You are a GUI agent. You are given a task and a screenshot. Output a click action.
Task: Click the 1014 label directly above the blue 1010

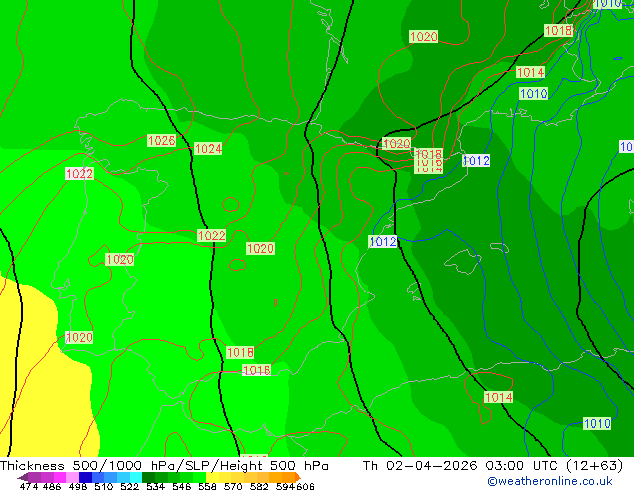coord(530,72)
